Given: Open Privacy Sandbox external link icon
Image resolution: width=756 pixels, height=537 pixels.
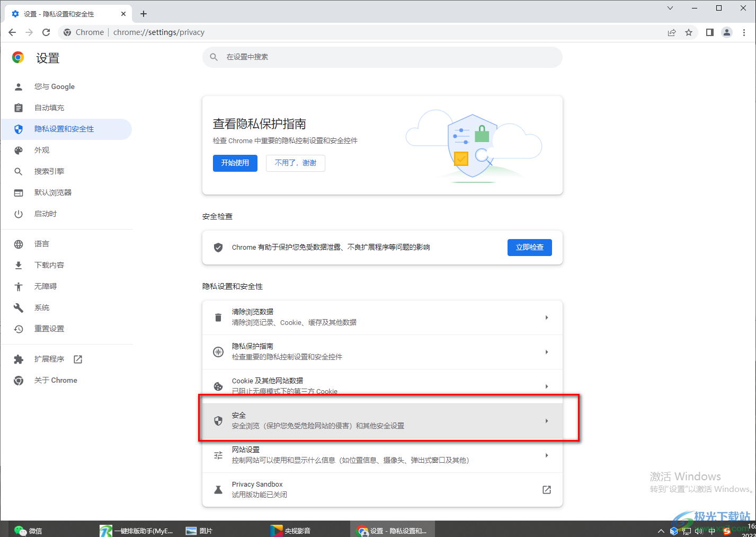Looking at the screenshot, I should click(547, 490).
